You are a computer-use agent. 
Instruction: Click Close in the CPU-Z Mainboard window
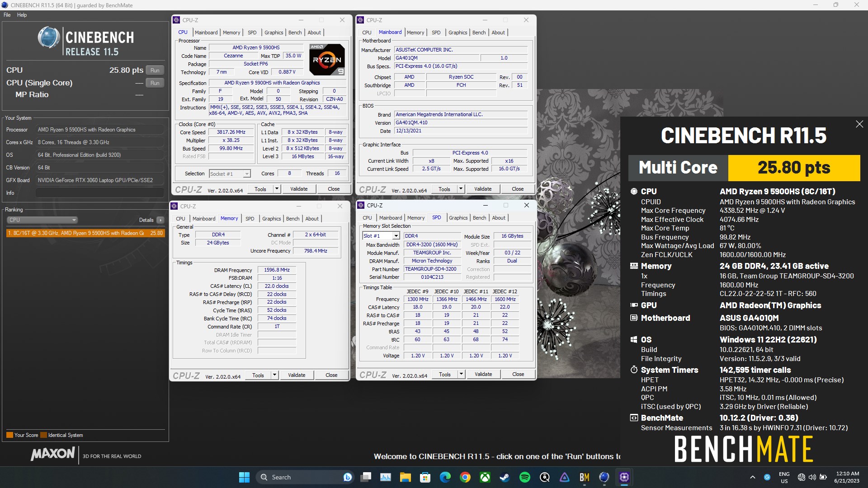(518, 189)
